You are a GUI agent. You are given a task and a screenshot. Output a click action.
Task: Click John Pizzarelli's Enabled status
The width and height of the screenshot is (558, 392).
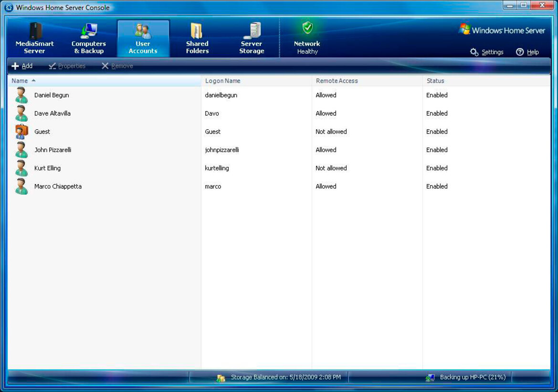pos(437,150)
